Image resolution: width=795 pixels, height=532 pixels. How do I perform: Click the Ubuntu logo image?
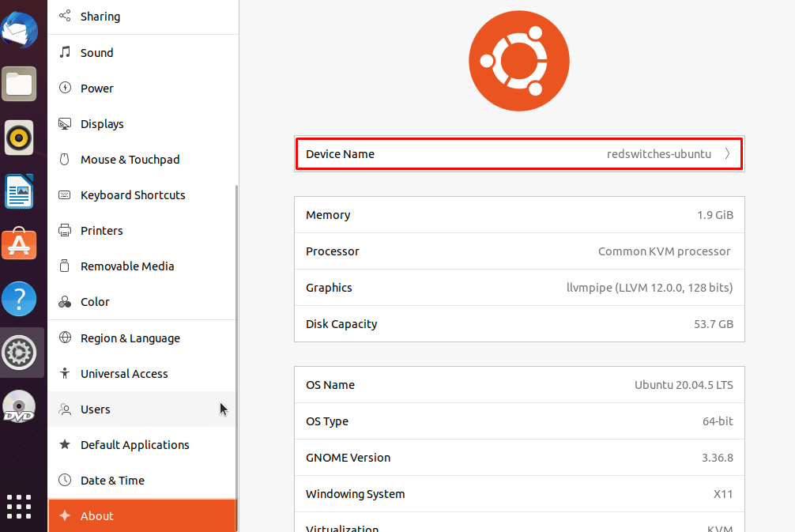click(x=519, y=61)
